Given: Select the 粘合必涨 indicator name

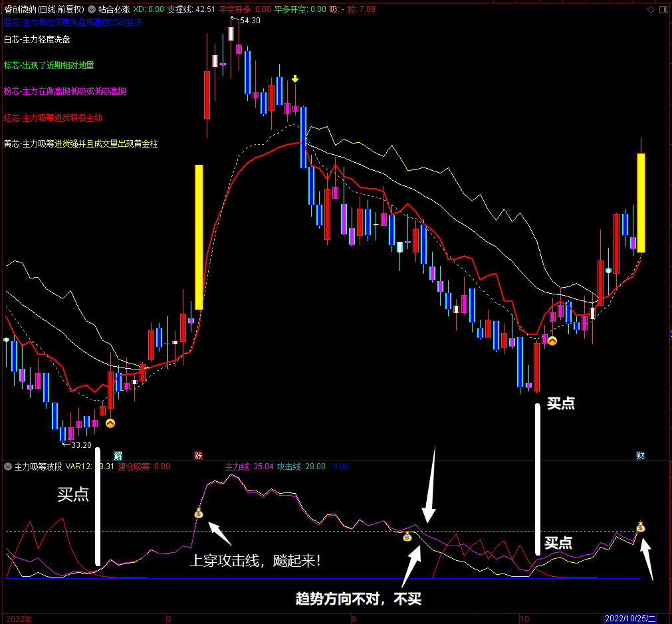Looking at the screenshot, I should point(114,9).
